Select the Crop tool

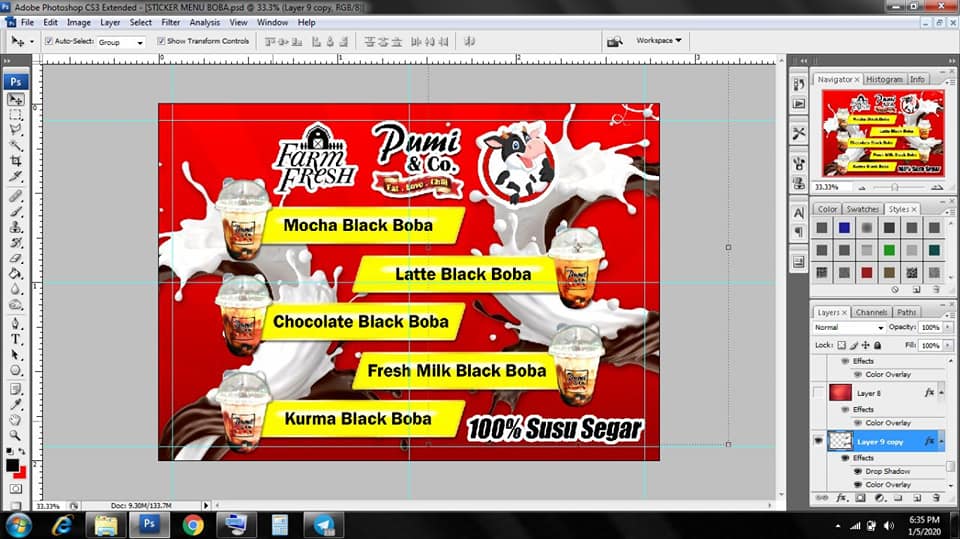16,160
